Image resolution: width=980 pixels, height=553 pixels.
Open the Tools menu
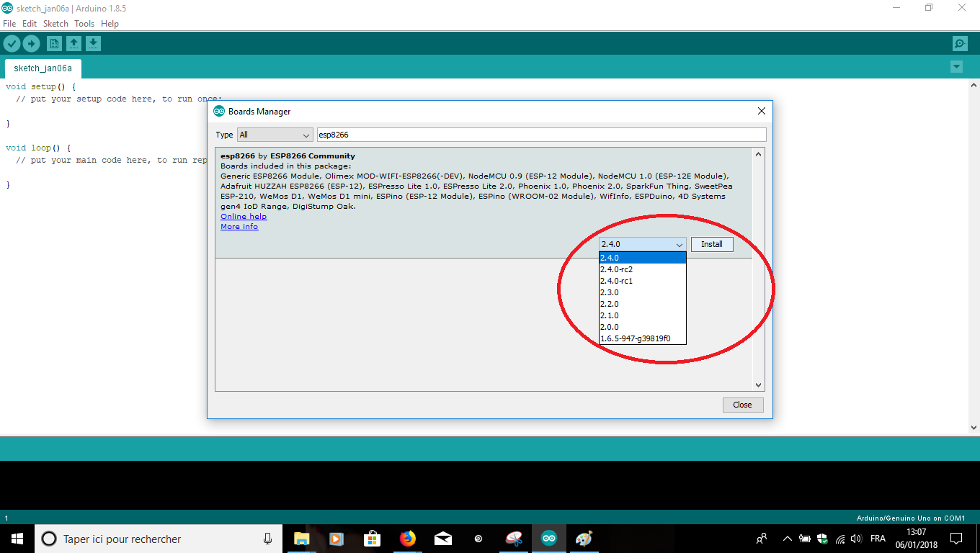click(84, 24)
